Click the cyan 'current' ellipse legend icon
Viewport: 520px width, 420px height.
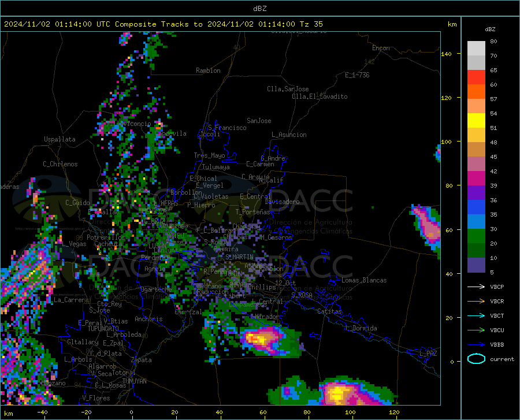(476, 359)
